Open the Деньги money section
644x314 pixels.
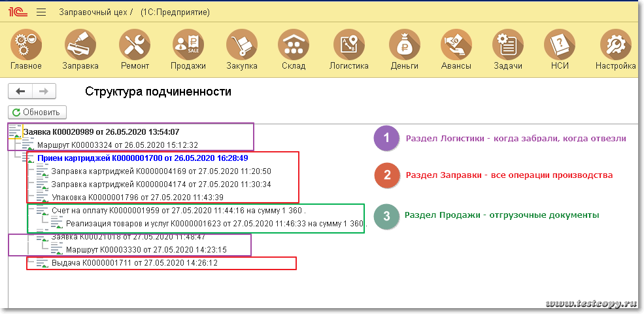pos(405,45)
